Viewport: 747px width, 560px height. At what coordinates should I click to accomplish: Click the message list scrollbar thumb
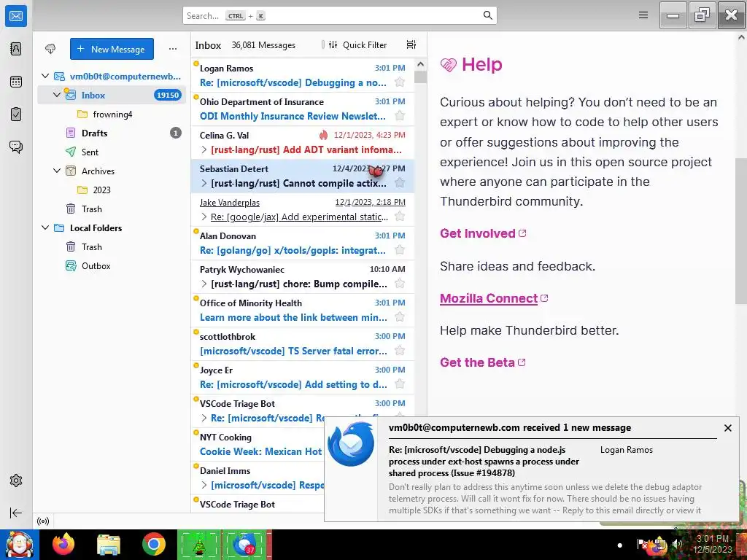(x=420, y=77)
